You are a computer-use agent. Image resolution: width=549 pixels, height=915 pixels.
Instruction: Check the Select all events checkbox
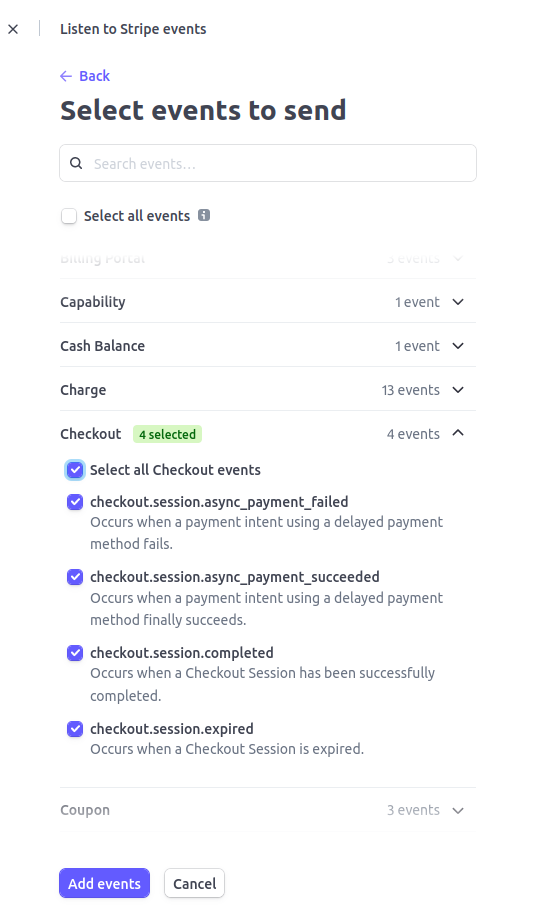(x=69, y=216)
